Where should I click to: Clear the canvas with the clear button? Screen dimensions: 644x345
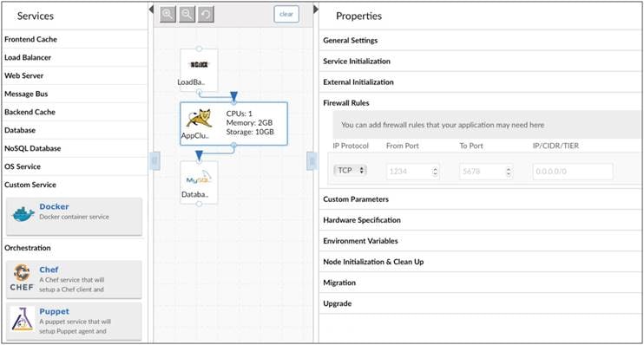click(x=286, y=15)
